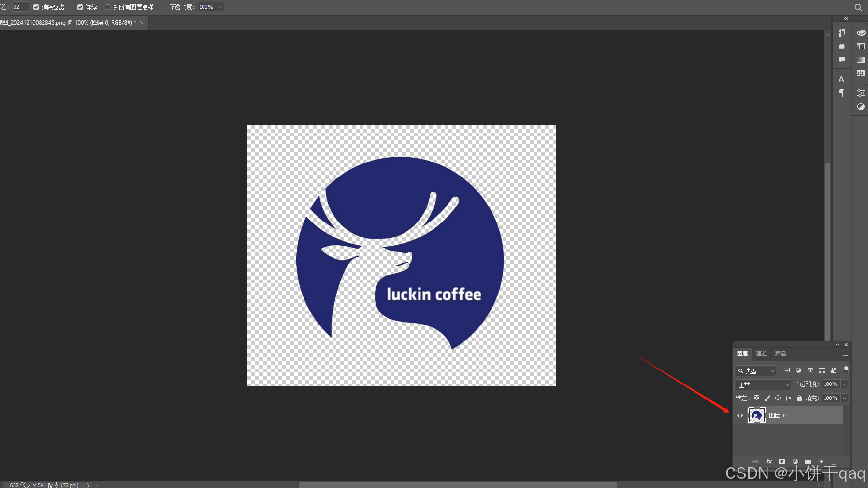This screenshot has width=868, height=488.
Task: Open the Comments panel icon
Action: coord(842,59)
